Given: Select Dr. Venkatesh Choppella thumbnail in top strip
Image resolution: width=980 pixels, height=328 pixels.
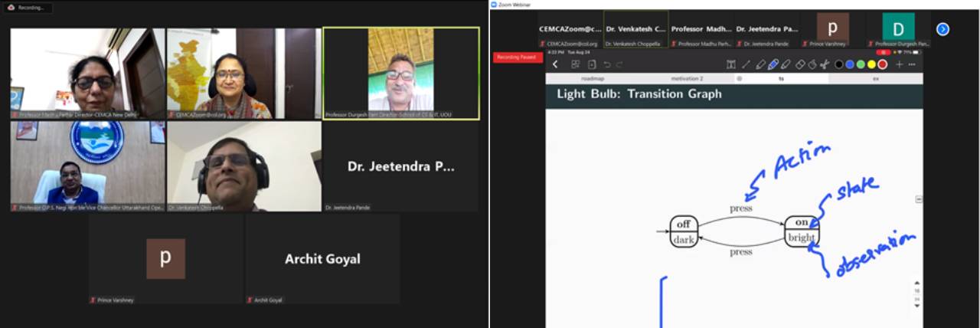Looking at the screenshot, I should click(x=635, y=30).
